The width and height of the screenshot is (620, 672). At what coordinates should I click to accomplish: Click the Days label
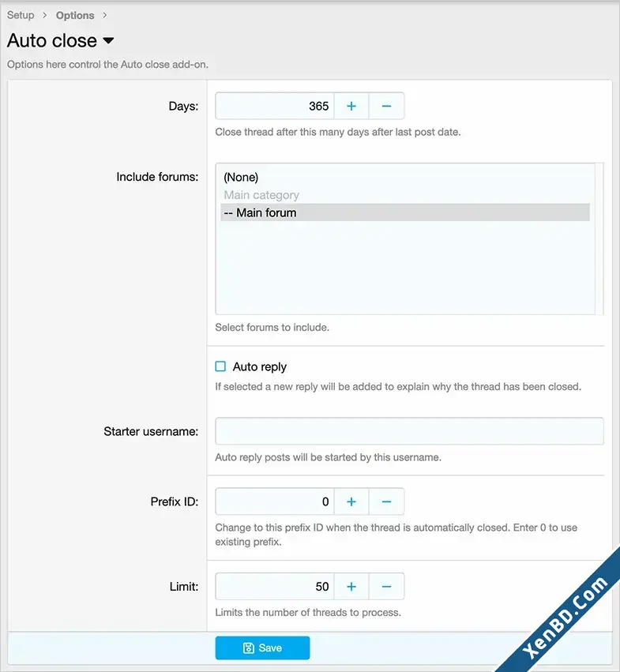tap(183, 107)
